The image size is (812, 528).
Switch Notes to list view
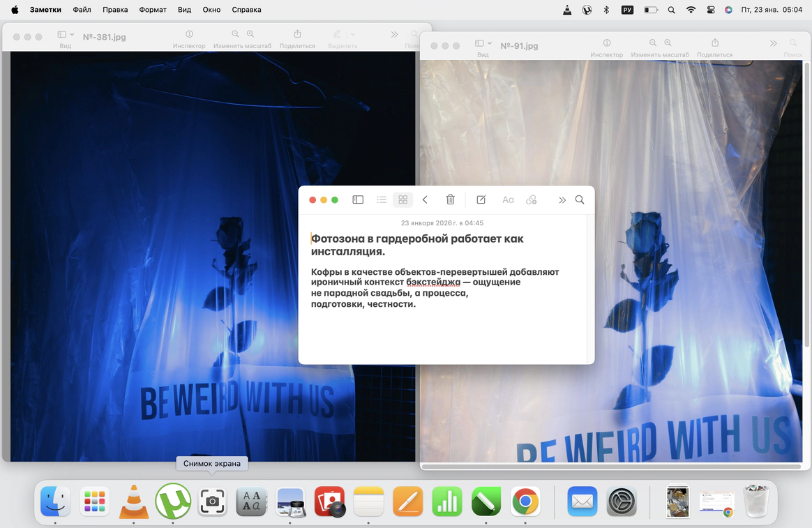(x=382, y=199)
